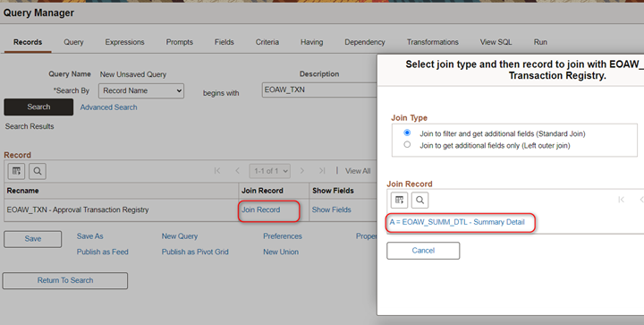Open Expressions tab
644x325 pixels.
124,42
